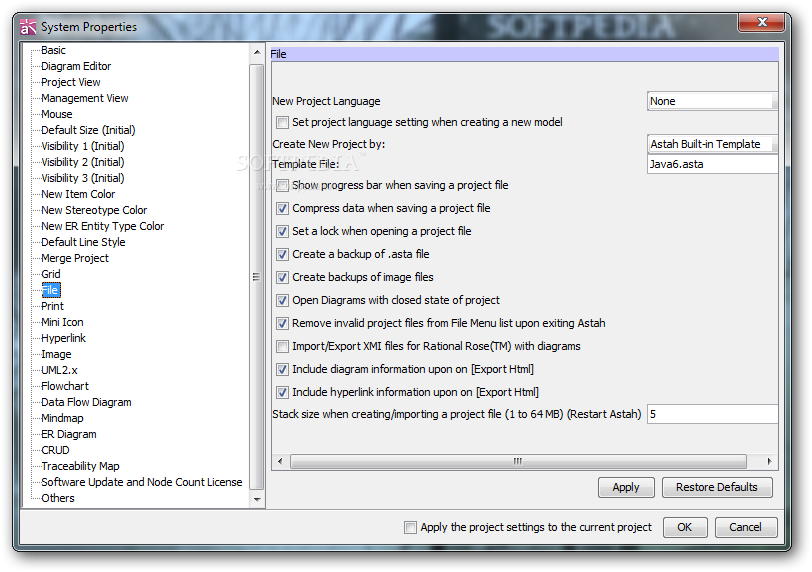Select Others at the tree bottom

tap(58, 498)
